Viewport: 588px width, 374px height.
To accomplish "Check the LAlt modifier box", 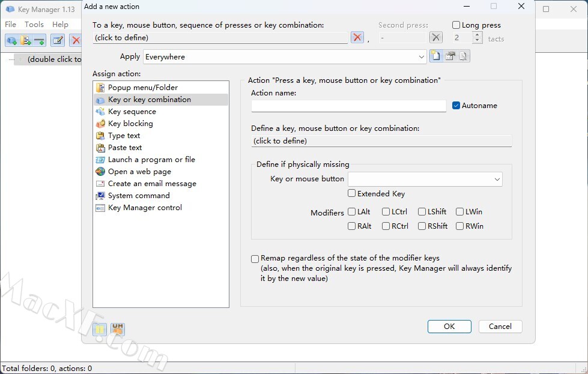I will (x=351, y=212).
